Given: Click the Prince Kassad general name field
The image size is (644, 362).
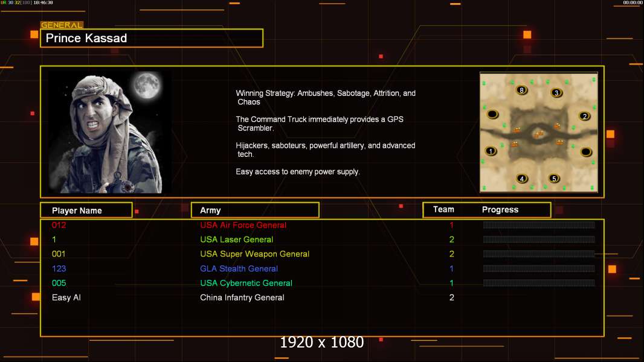Looking at the screenshot, I should pyautogui.click(x=152, y=38).
